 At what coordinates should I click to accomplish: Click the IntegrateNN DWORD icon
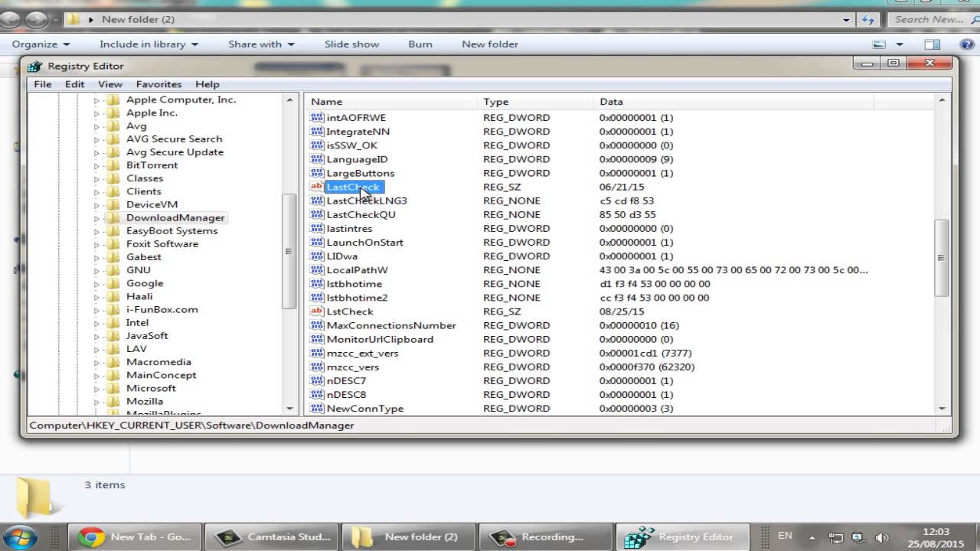pos(317,132)
